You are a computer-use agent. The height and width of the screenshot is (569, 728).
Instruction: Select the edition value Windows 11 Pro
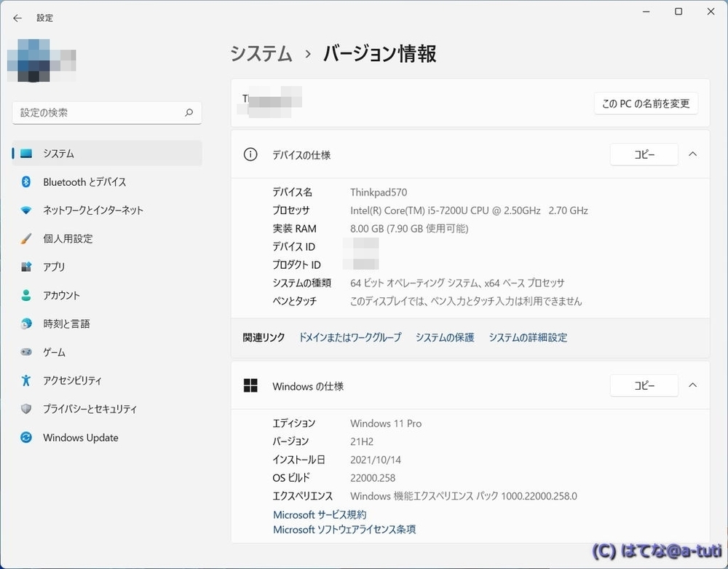click(x=386, y=423)
